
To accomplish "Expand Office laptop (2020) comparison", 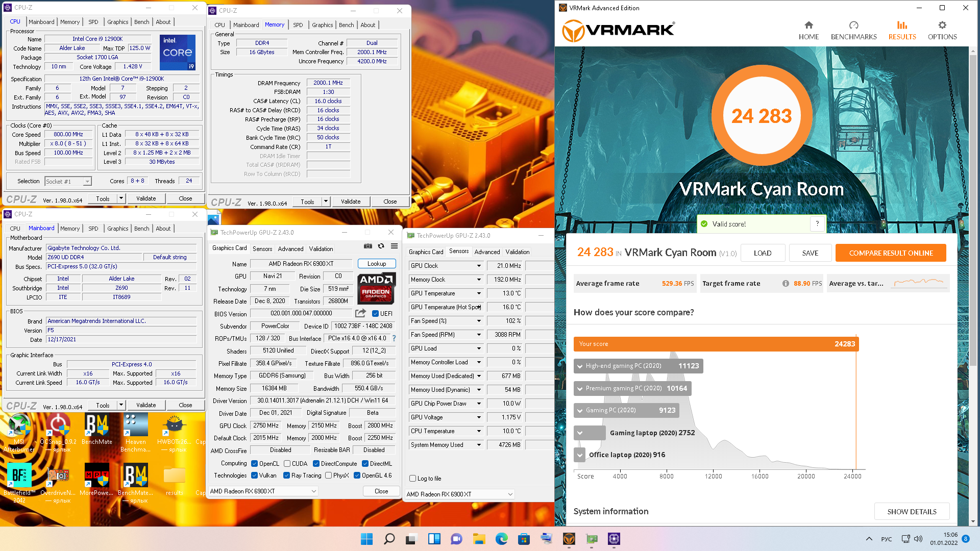I will (579, 455).
